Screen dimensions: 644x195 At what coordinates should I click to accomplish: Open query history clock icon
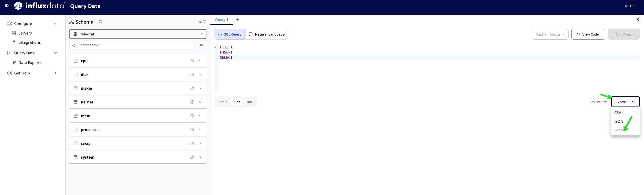(x=637, y=20)
